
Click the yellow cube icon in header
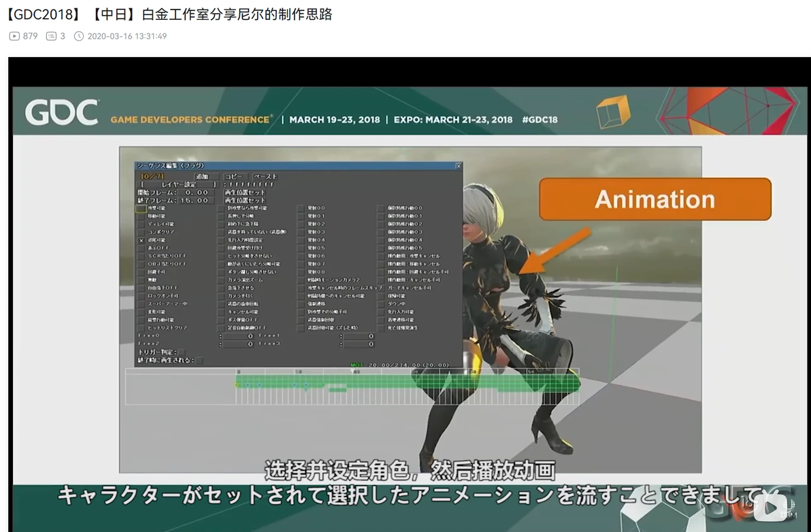click(614, 111)
